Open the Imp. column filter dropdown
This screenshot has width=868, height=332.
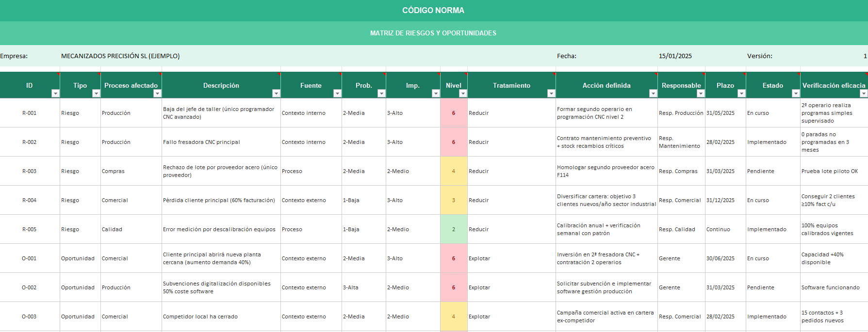[436, 94]
